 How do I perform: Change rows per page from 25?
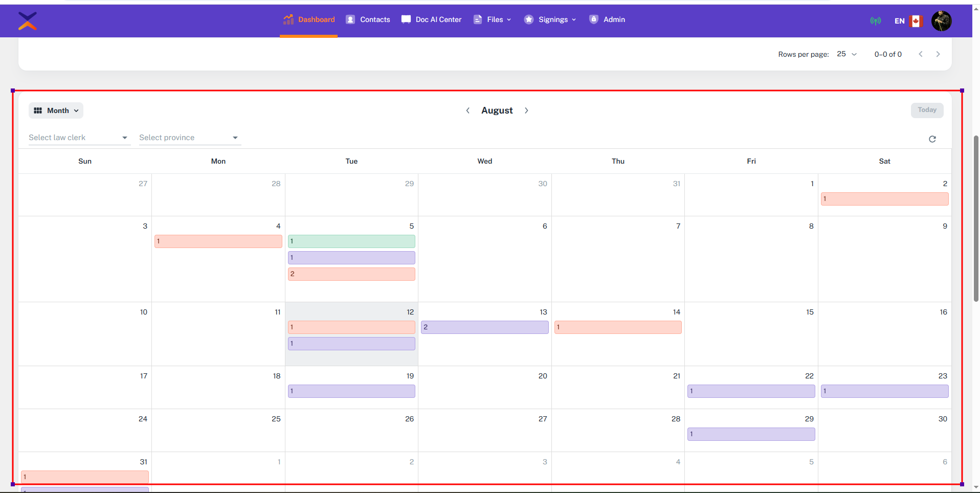tap(847, 54)
